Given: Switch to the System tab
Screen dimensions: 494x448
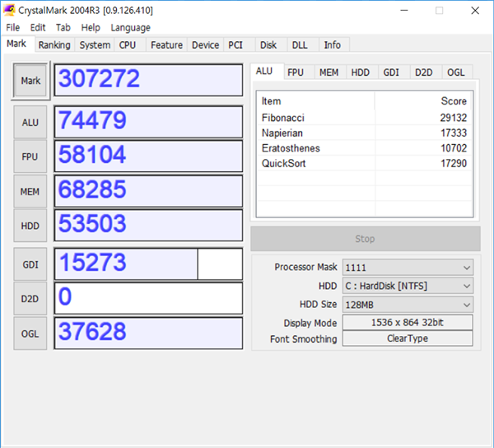Looking at the screenshot, I should point(95,45).
